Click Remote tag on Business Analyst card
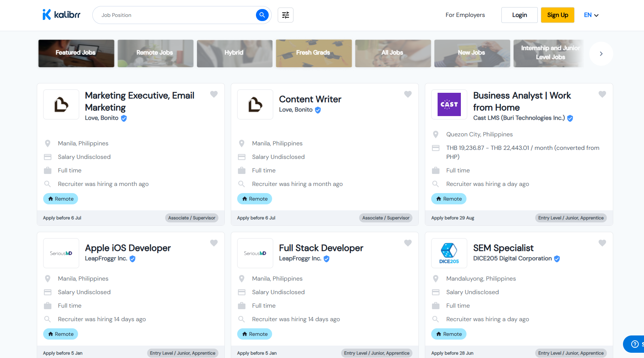The image size is (644, 358). (x=449, y=199)
